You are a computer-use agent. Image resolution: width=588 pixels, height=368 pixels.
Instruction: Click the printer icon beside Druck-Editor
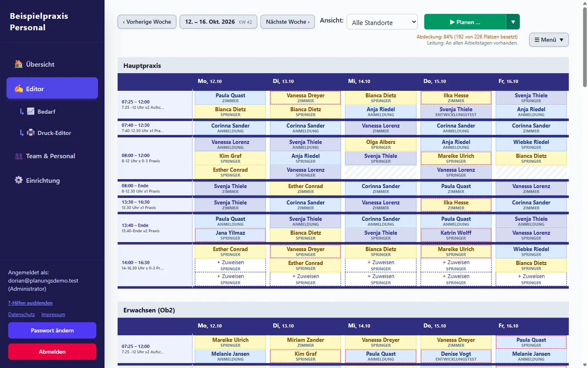[x=31, y=132]
